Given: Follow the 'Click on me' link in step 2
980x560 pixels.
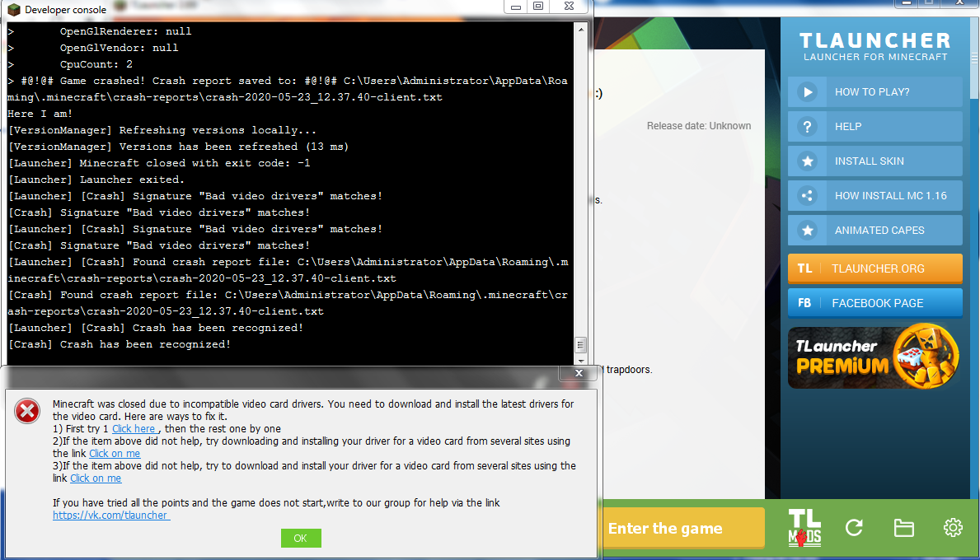Looking at the screenshot, I should (115, 454).
